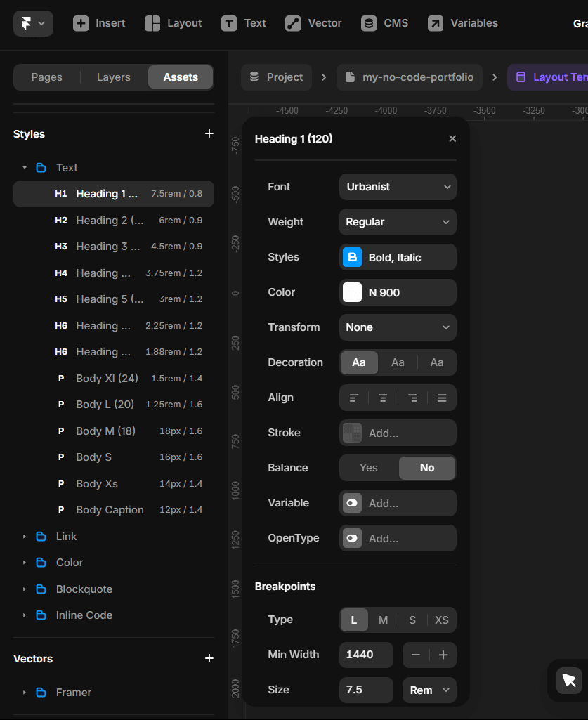Viewport: 588px width, 720px height.
Task: Align text center
Action: [x=383, y=398]
